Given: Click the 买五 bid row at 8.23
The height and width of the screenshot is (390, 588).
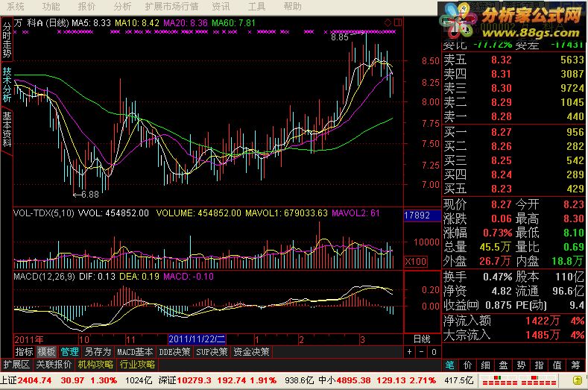Looking at the screenshot, I should coord(513,189).
